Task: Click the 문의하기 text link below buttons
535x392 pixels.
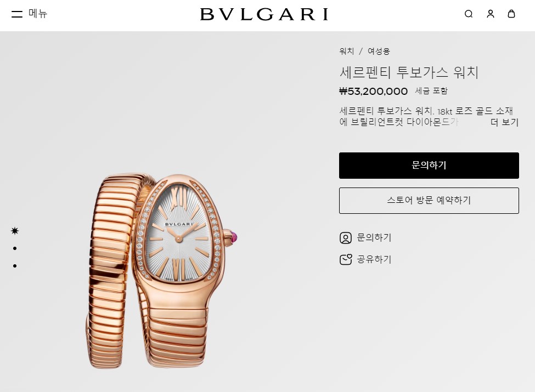Action: [374, 237]
